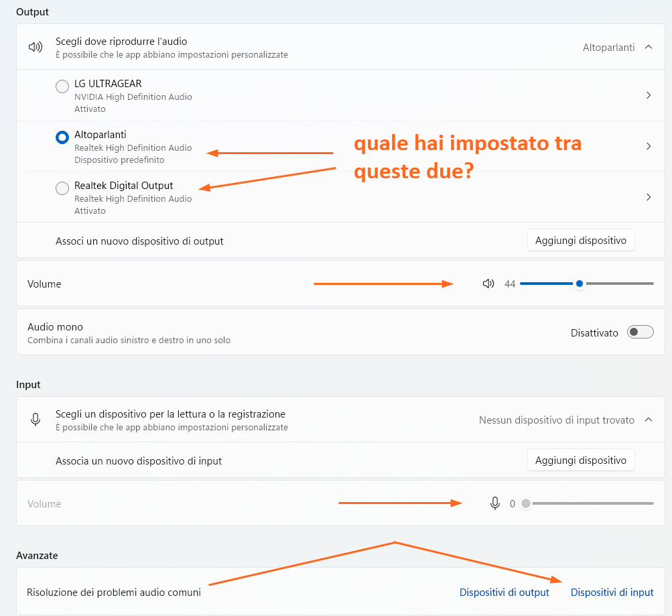
Task: Choose Realtek Digital Output as output
Action: (x=62, y=188)
